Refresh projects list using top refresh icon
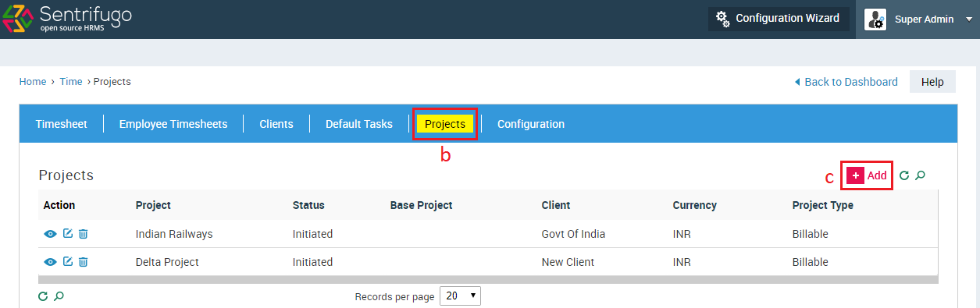 [904, 175]
